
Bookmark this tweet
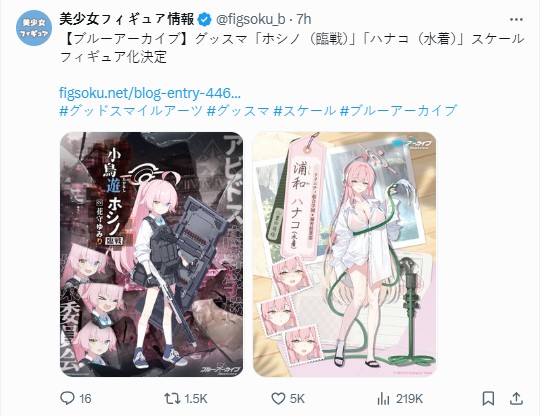pos(488,399)
